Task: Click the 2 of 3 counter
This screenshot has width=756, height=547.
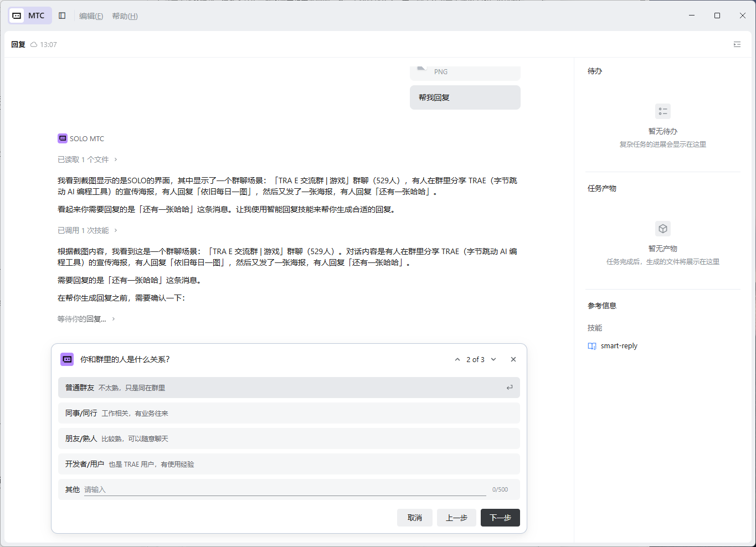Action: point(475,359)
